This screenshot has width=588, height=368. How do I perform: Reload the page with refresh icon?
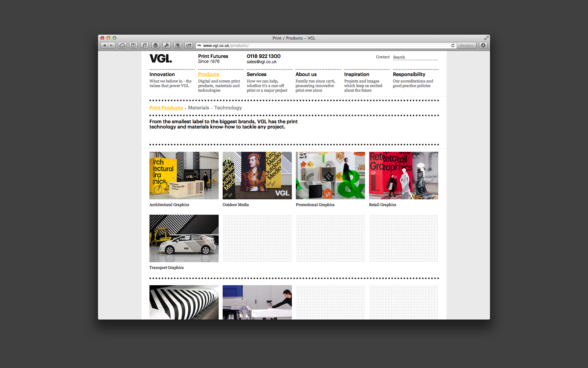pyautogui.click(x=453, y=45)
